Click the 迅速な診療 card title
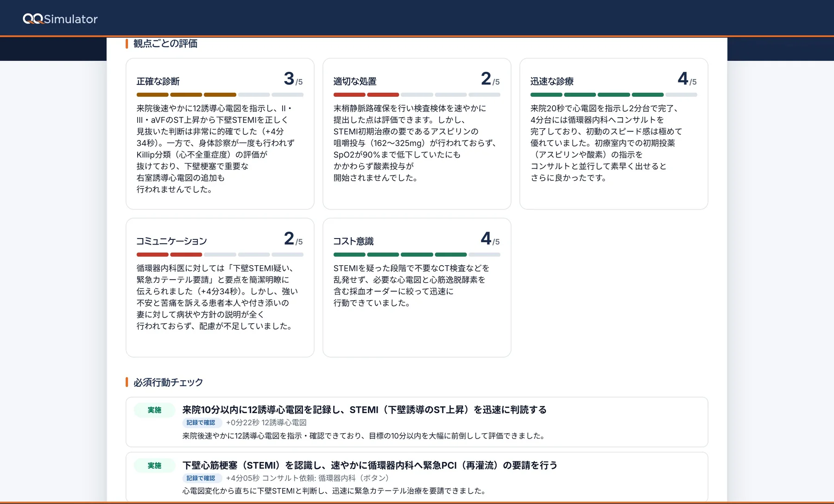Viewport: 834px width, 504px height. pyautogui.click(x=552, y=82)
